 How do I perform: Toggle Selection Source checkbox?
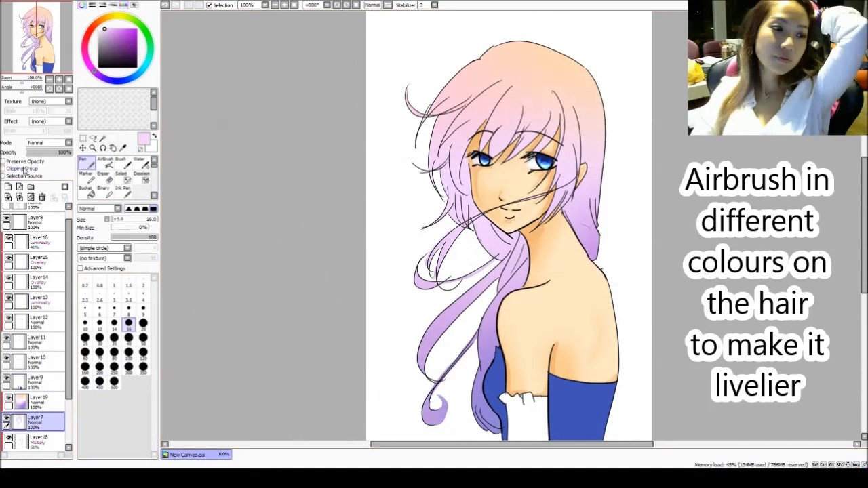(x=3, y=176)
